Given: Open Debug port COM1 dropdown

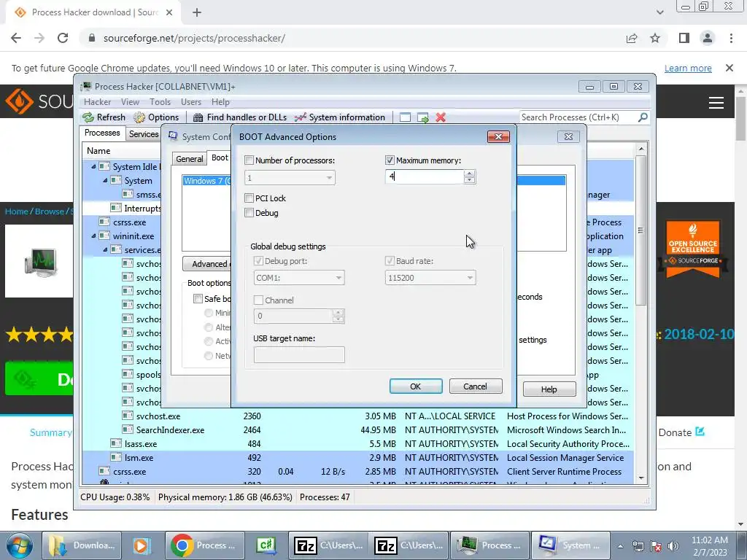Looking at the screenshot, I should point(299,278).
